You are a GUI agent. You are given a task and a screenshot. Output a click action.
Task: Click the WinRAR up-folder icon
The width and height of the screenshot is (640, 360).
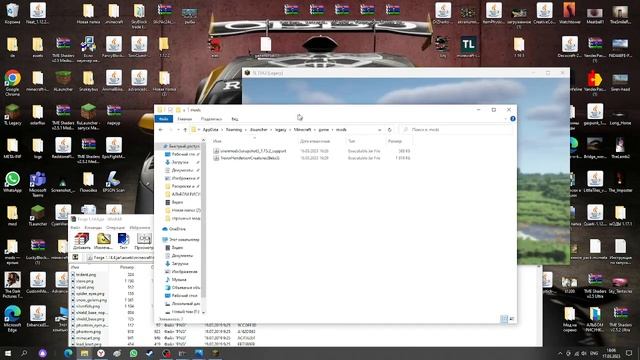[76, 258]
